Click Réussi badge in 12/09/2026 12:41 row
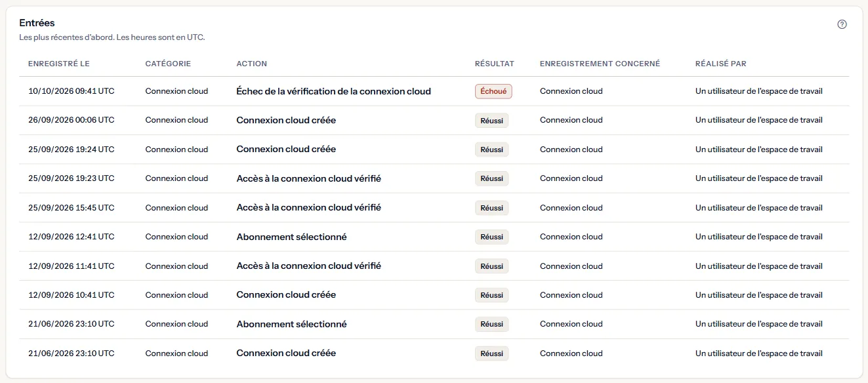The image size is (868, 383). click(x=491, y=237)
